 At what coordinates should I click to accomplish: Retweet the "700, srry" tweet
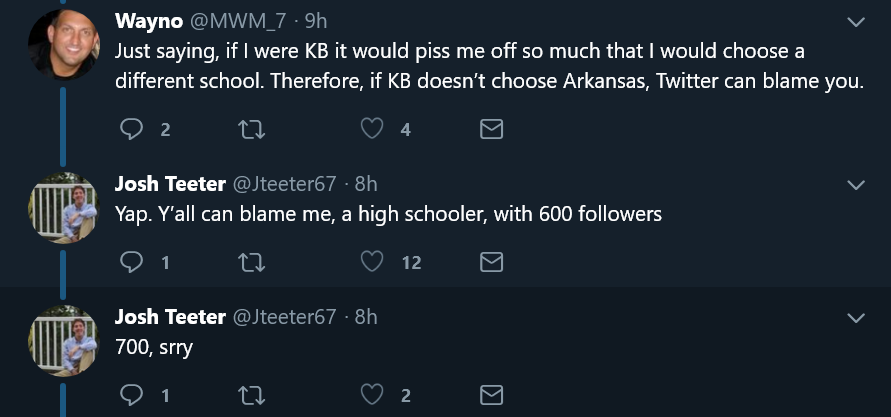point(251,395)
